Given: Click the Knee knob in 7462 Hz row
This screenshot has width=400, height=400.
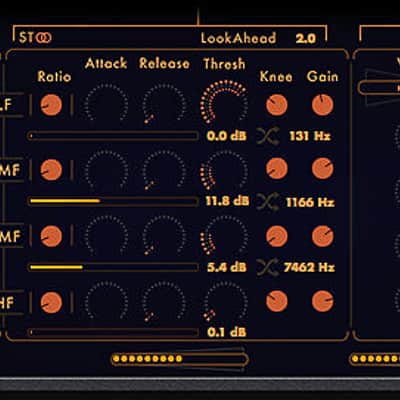Looking at the screenshot, I should coord(277,236).
